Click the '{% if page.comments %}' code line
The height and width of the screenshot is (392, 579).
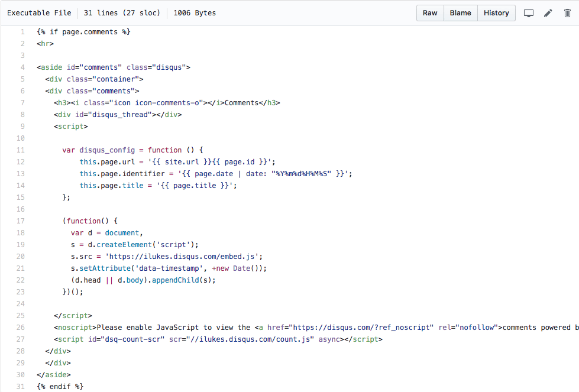coord(83,32)
